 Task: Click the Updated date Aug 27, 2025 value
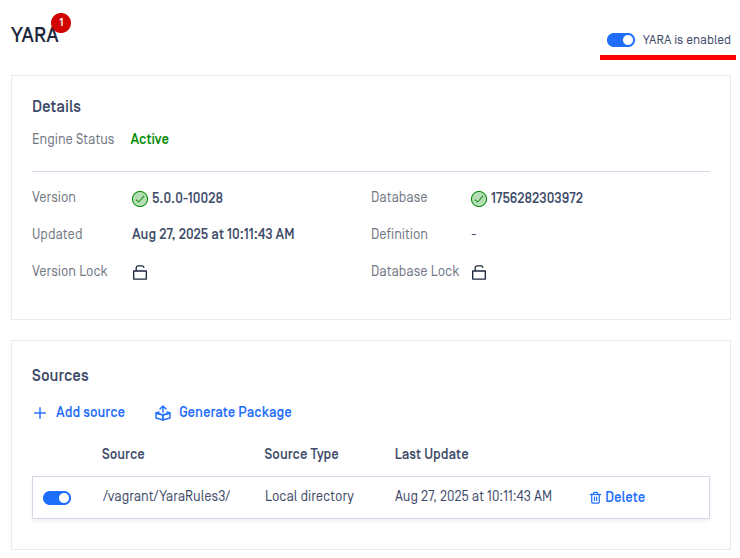[213, 234]
